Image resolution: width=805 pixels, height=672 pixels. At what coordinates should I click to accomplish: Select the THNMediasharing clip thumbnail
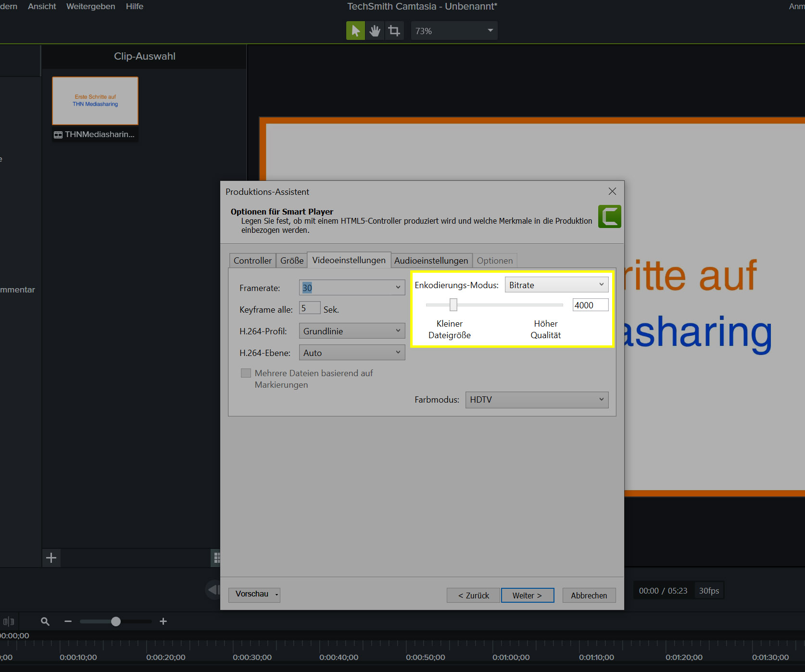pyautogui.click(x=95, y=101)
